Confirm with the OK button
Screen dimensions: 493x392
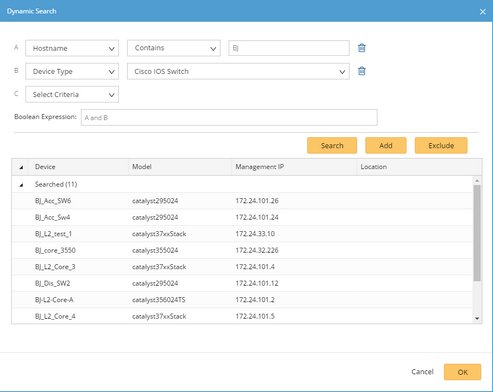[462, 372]
